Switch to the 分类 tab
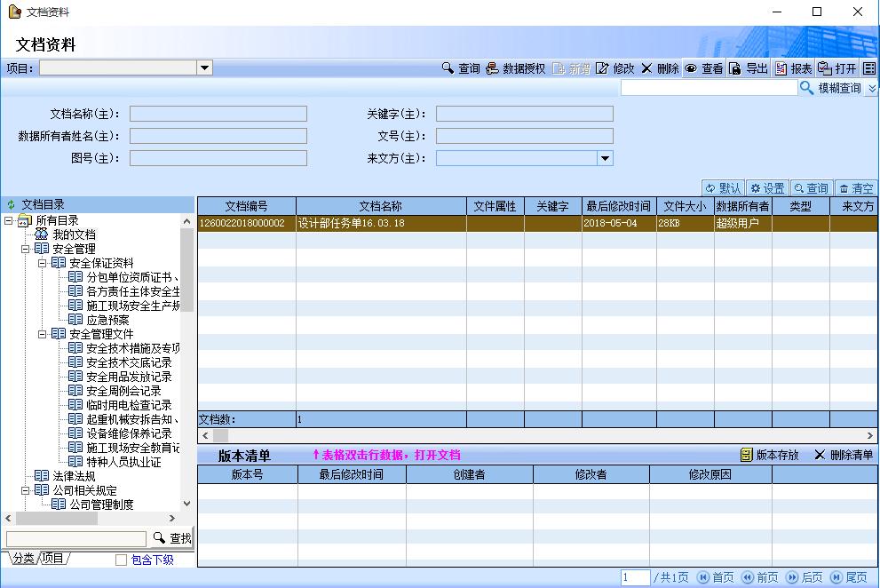Viewport: 880px width, 588px height. pyautogui.click(x=23, y=559)
